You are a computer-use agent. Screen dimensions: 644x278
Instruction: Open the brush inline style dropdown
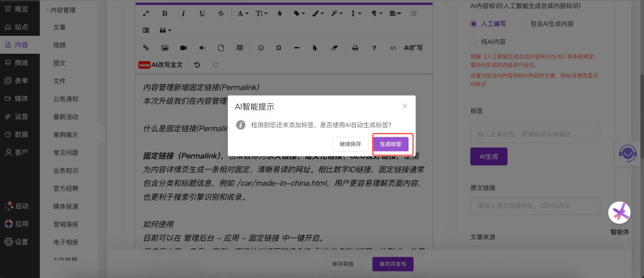click(x=318, y=14)
